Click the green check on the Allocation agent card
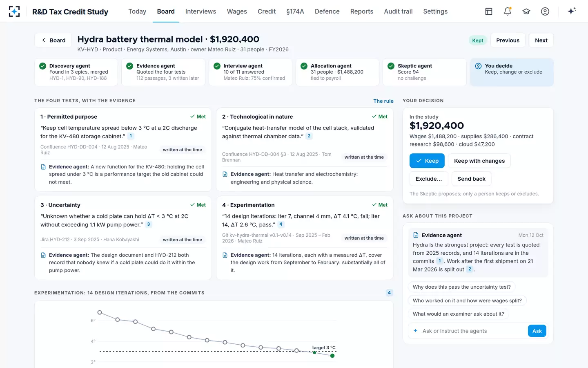 tap(304, 66)
